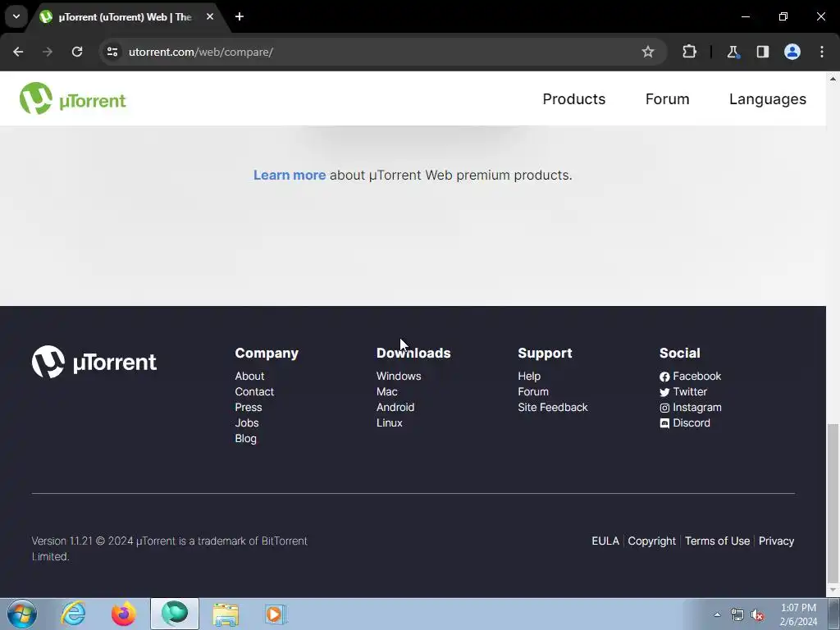The width and height of the screenshot is (840, 630).
Task: Click the green µTorrent header logo
Action: coord(73,98)
